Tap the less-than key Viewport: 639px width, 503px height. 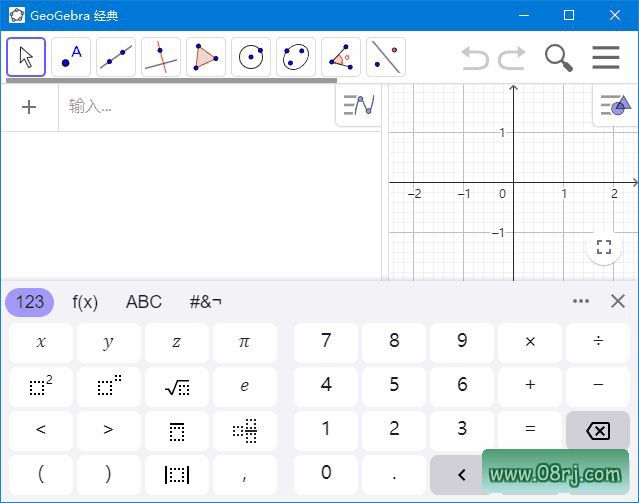click(x=41, y=430)
